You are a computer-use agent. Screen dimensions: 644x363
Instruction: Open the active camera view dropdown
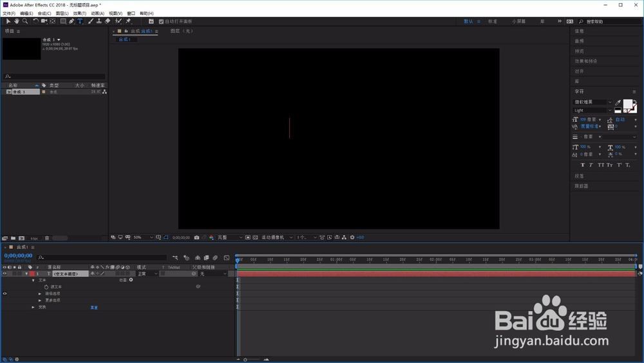pos(277,237)
